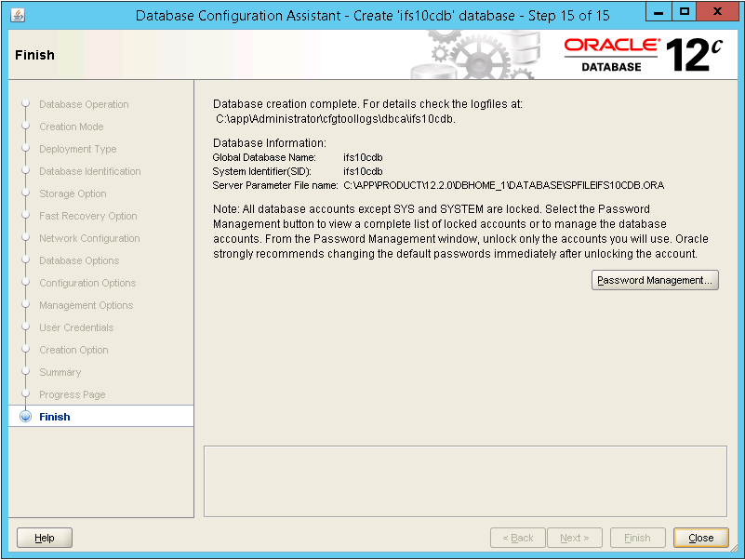This screenshot has height=560, width=745.
Task: Go to Deployment Type step
Action: pos(78,149)
